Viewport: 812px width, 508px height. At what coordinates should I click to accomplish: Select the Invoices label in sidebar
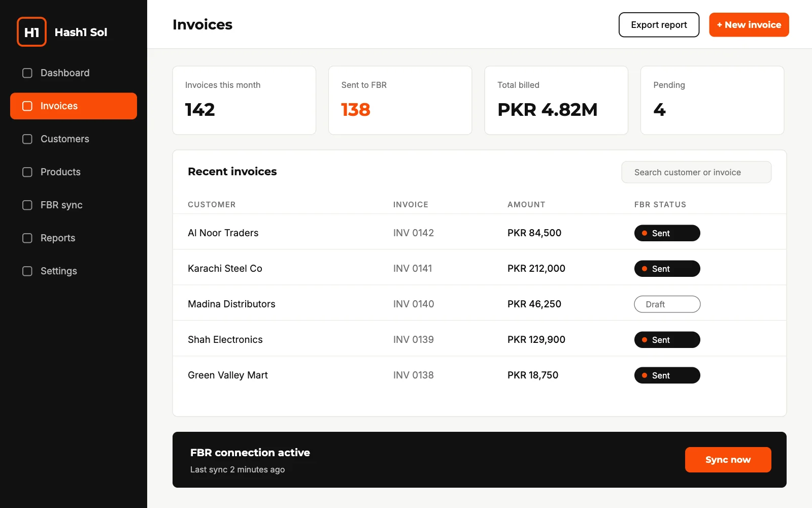[x=59, y=106]
